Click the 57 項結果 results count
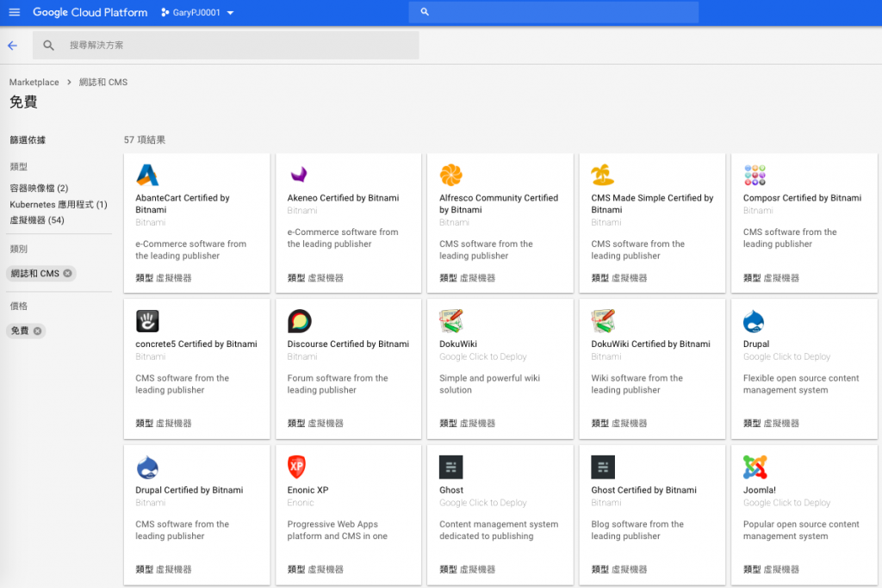This screenshot has width=882, height=588. pos(145,140)
